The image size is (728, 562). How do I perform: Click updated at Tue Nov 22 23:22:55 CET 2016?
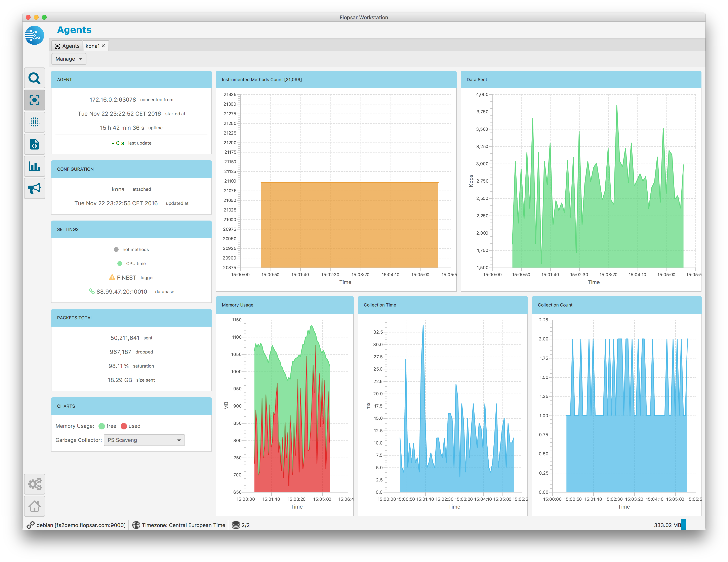pos(116,203)
